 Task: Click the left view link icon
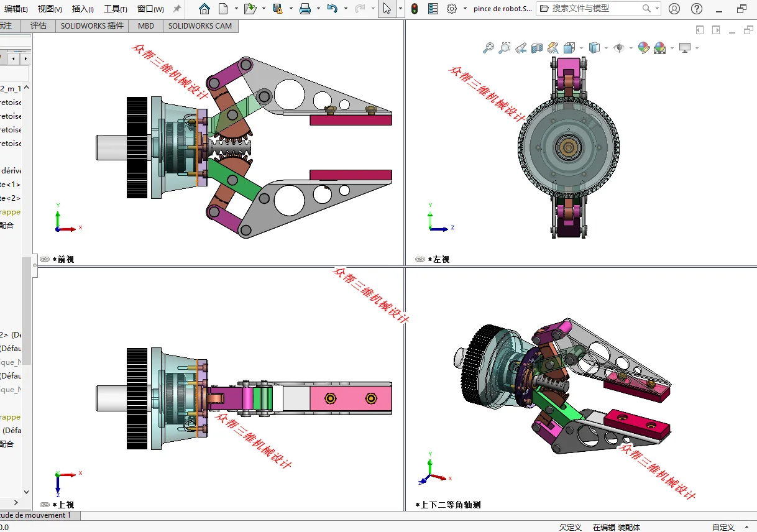(420, 259)
